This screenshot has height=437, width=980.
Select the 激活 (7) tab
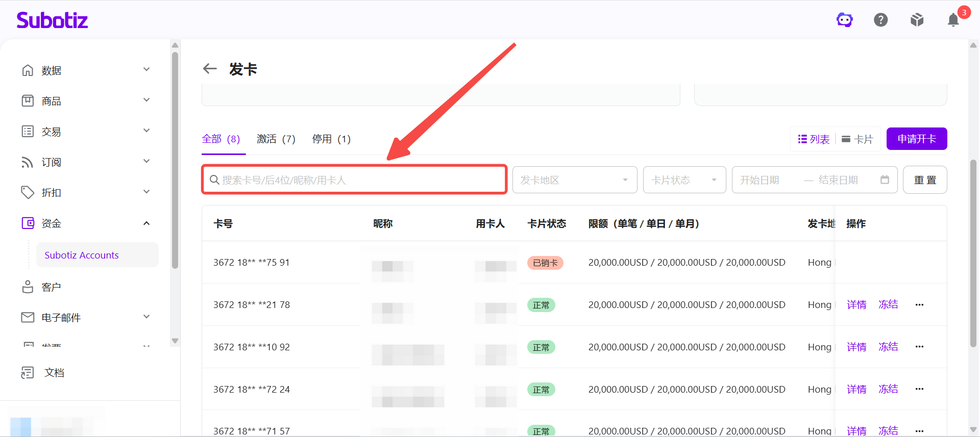click(x=276, y=139)
